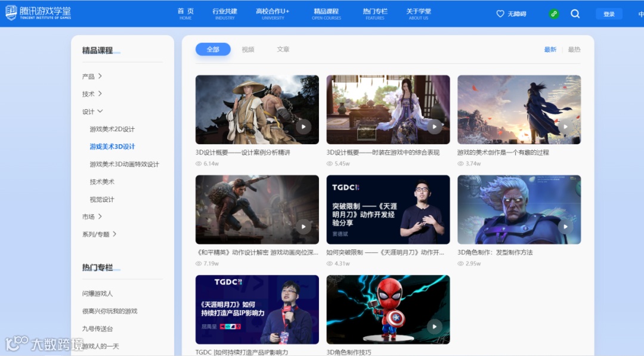
Task: Open the title 3D设计概要——时装在游戏中的综合表现
Action: [x=383, y=152]
